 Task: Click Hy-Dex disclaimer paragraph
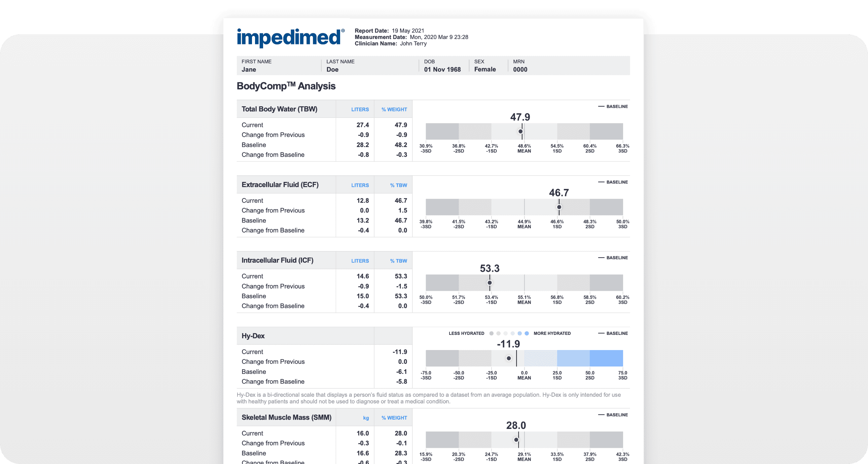tap(428, 398)
